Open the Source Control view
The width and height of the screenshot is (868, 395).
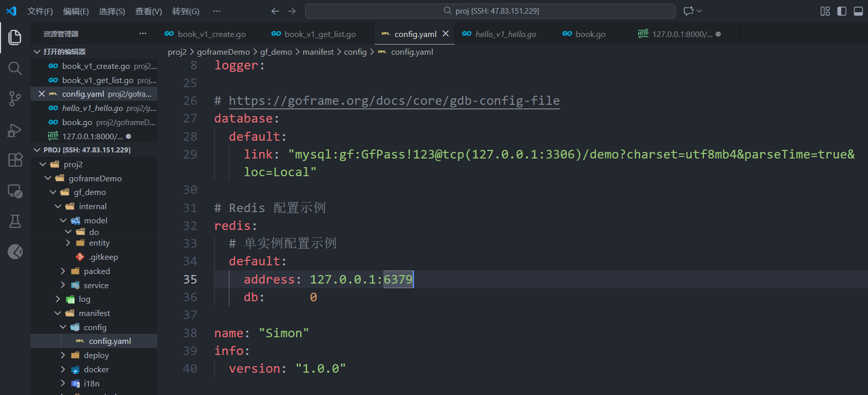click(x=15, y=99)
